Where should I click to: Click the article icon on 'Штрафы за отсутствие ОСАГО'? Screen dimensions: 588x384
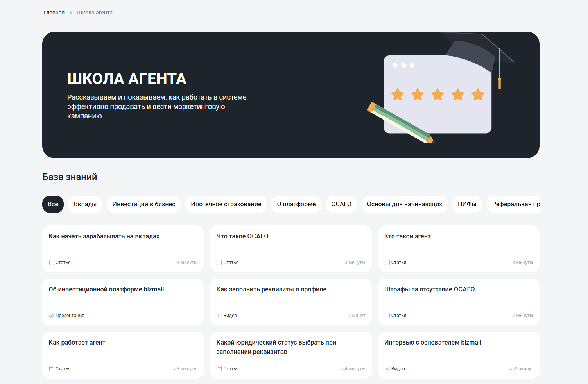(x=387, y=315)
